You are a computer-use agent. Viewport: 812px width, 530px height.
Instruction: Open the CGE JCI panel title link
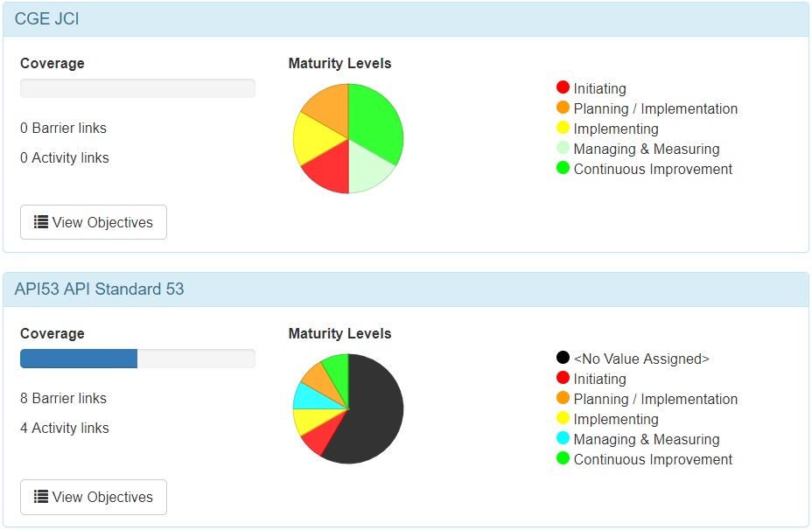[46, 18]
